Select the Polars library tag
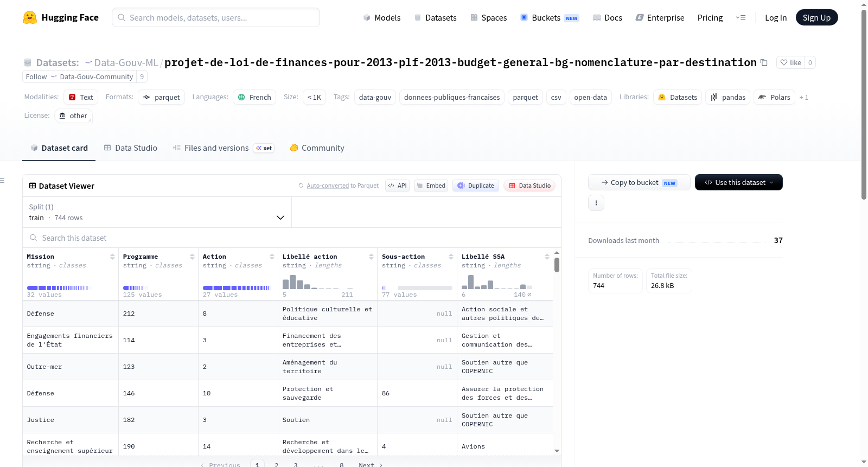Viewport: 868px width, 467px height. [x=774, y=97]
